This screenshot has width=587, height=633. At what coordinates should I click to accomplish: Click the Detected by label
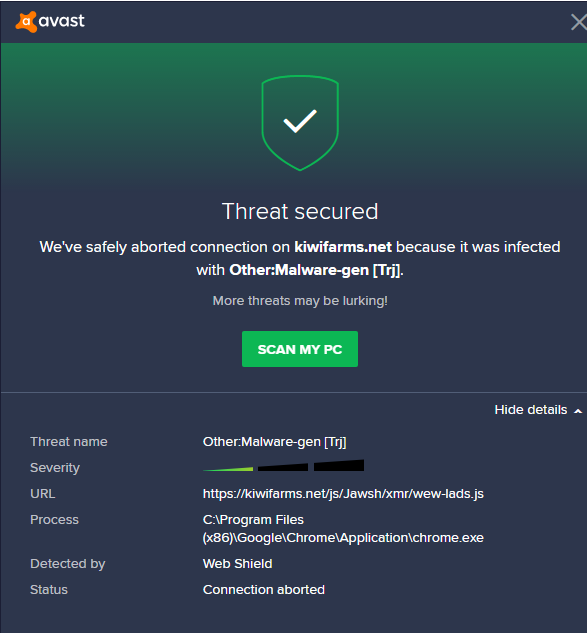click(67, 564)
